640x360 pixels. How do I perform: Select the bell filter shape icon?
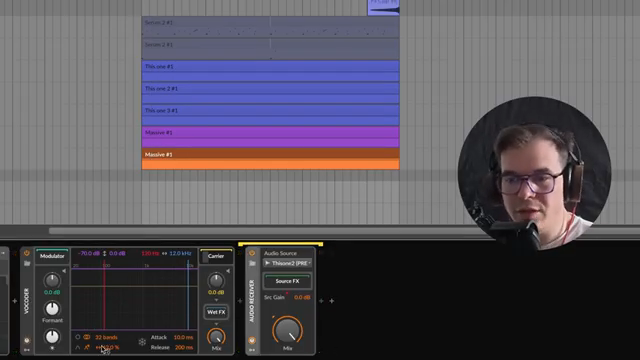(x=78, y=347)
